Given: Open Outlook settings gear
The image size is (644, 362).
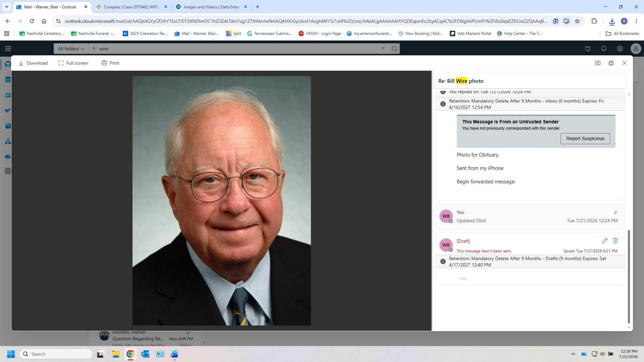Looking at the screenshot, I should 620,49.
